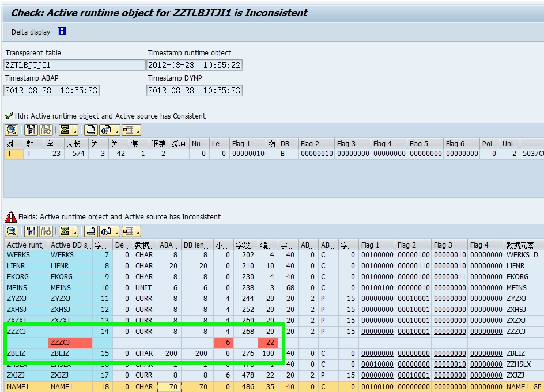The height and width of the screenshot is (392, 544).
Task: Click Flag 1 value 00000010 in header row
Action: click(x=248, y=154)
